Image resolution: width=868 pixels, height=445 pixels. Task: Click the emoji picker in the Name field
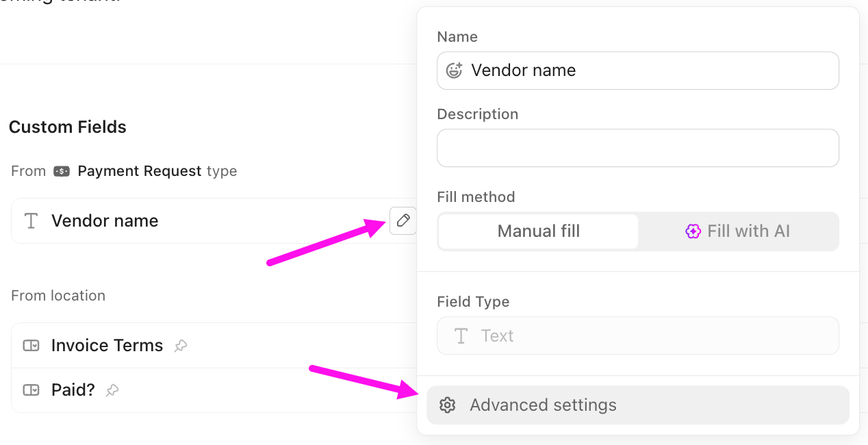tap(453, 71)
